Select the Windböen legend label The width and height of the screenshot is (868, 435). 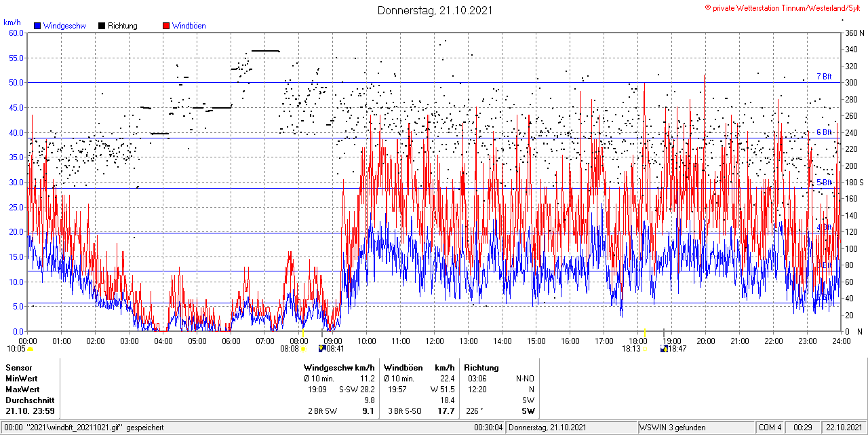(x=189, y=26)
